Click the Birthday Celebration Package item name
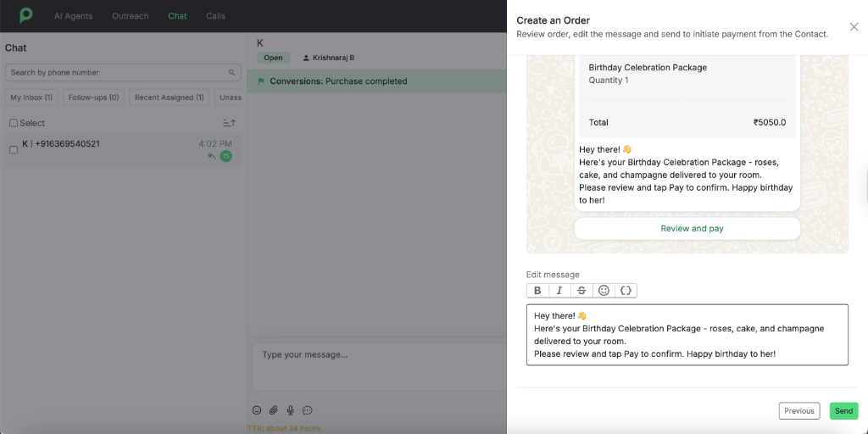The height and width of the screenshot is (434, 868). [648, 68]
